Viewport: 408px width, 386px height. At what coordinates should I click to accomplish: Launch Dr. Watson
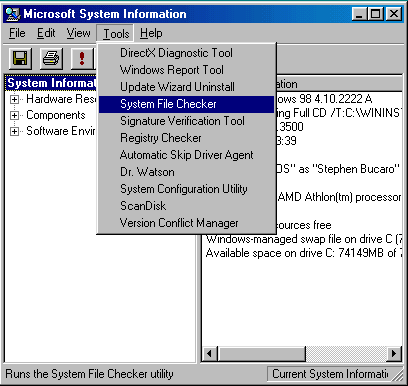click(187, 172)
